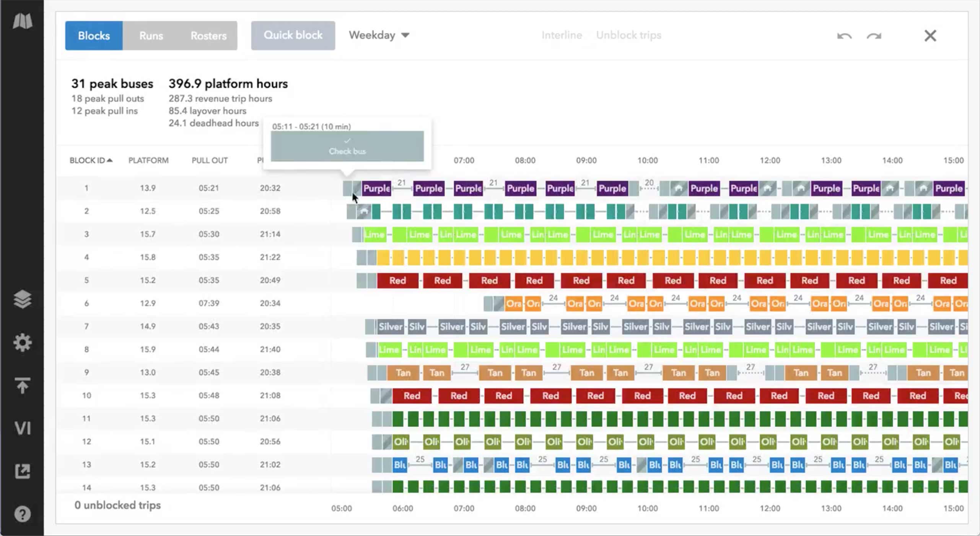Switch to the Rosters tab

pyautogui.click(x=208, y=35)
